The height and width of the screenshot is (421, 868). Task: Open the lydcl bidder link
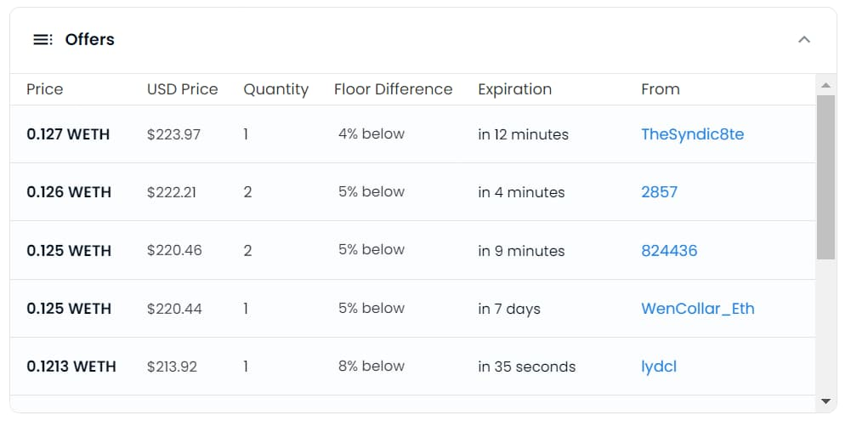(659, 367)
